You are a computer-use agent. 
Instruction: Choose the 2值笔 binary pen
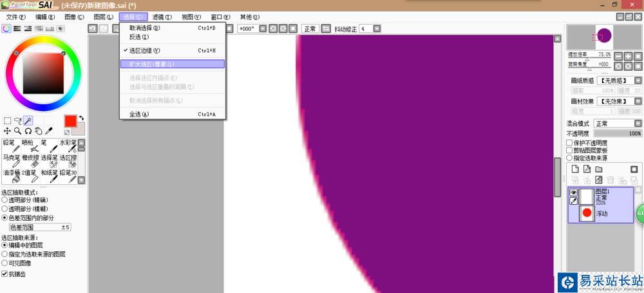(x=30, y=176)
